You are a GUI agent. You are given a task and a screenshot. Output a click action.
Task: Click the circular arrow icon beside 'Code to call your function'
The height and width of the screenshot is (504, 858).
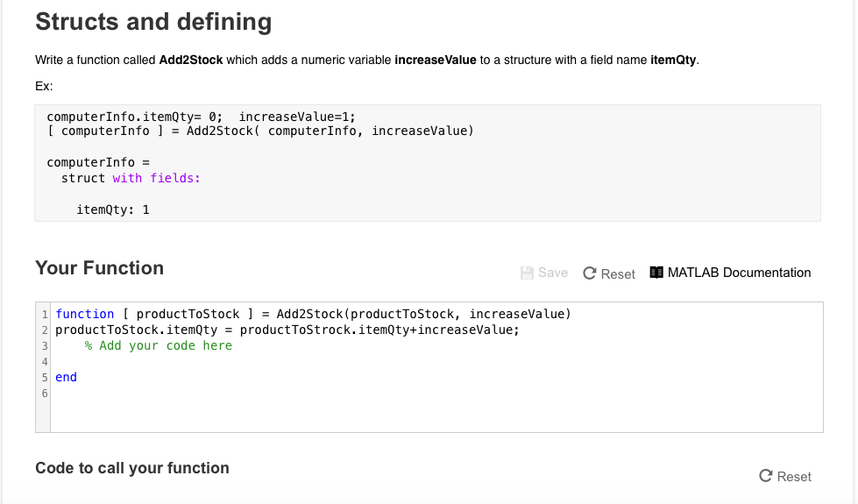[x=766, y=476]
